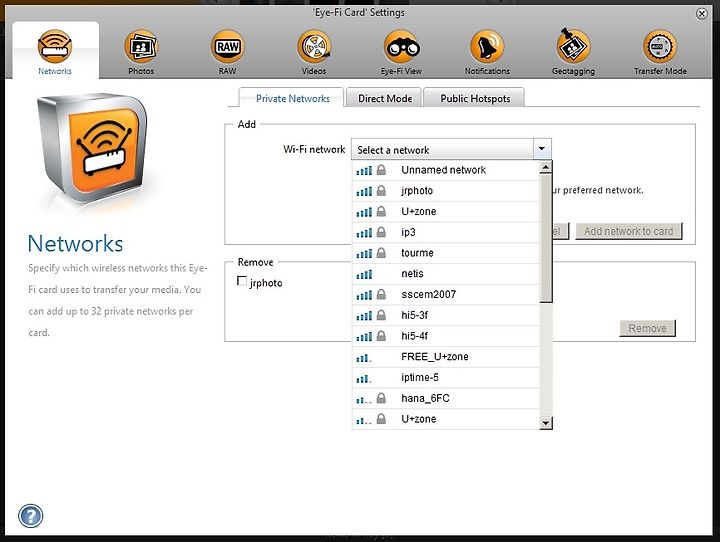Click the large Networks router logo
The image size is (720, 542).
click(x=93, y=149)
